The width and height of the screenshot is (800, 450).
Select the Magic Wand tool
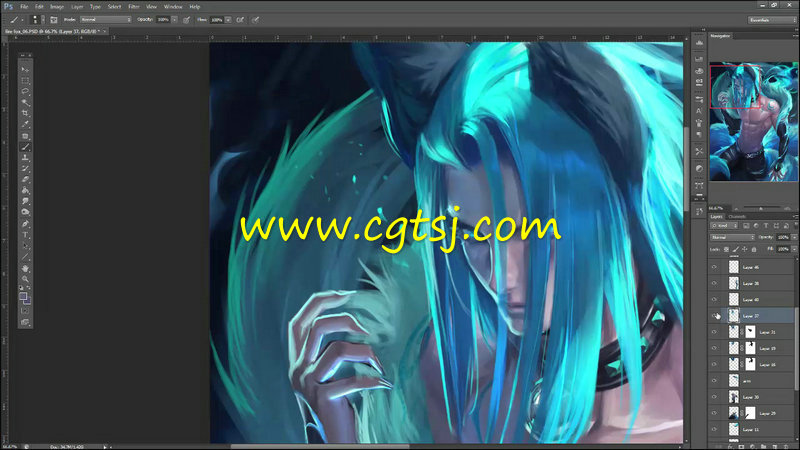(x=25, y=103)
